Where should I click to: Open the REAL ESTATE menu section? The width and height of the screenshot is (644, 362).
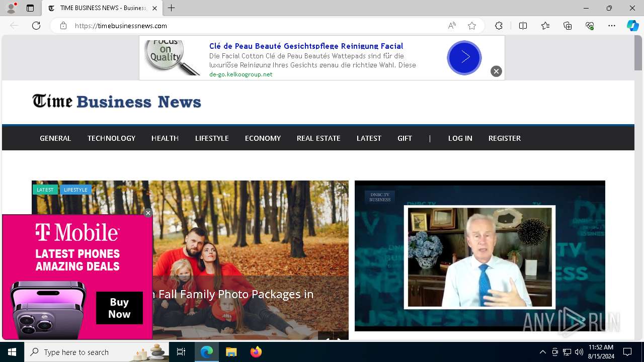coord(318,138)
